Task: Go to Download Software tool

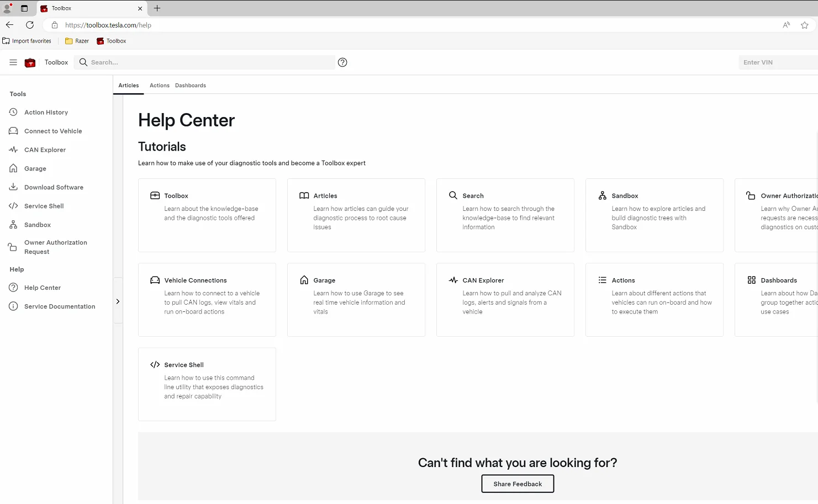Action: coord(54,188)
